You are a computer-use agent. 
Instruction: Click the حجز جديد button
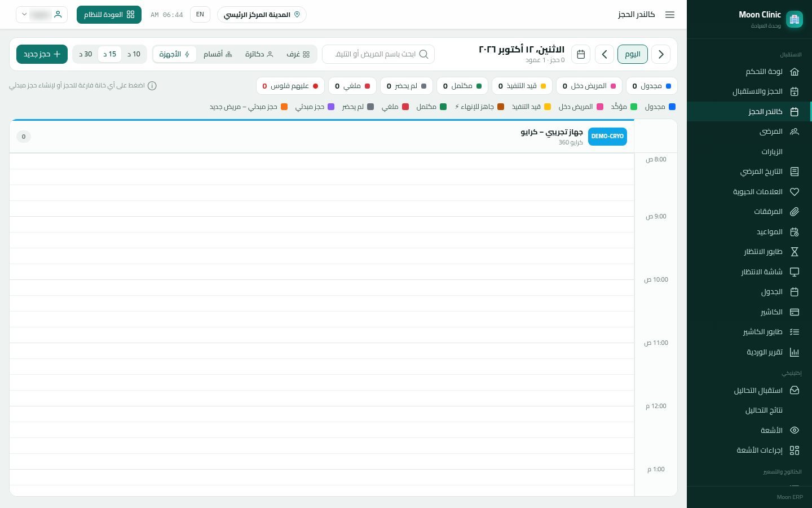(42, 54)
